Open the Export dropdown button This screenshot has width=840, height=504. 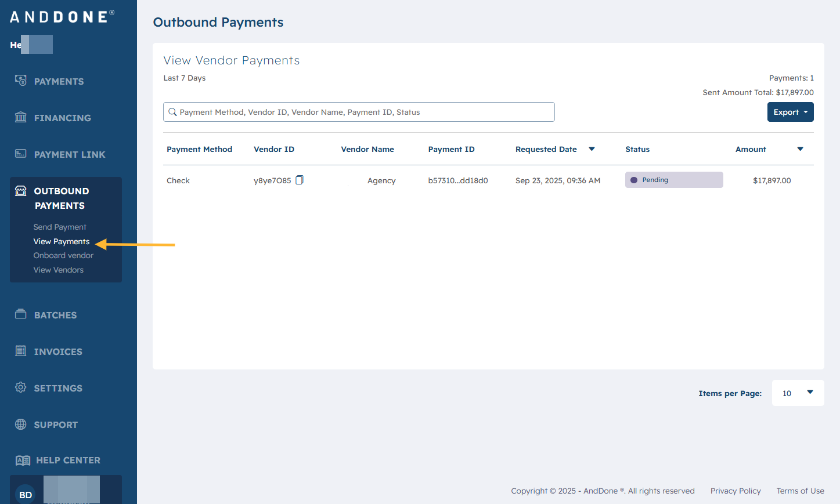click(791, 112)
